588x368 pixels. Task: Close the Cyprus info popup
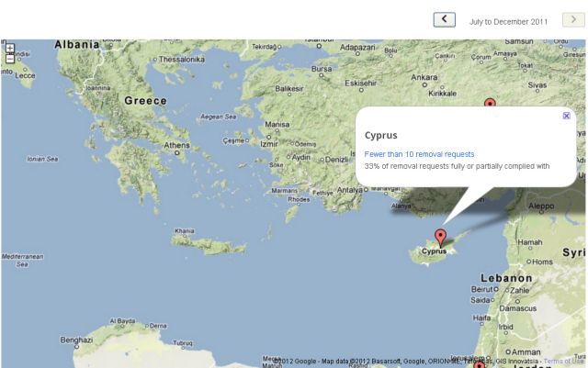(x=566, y=116)
